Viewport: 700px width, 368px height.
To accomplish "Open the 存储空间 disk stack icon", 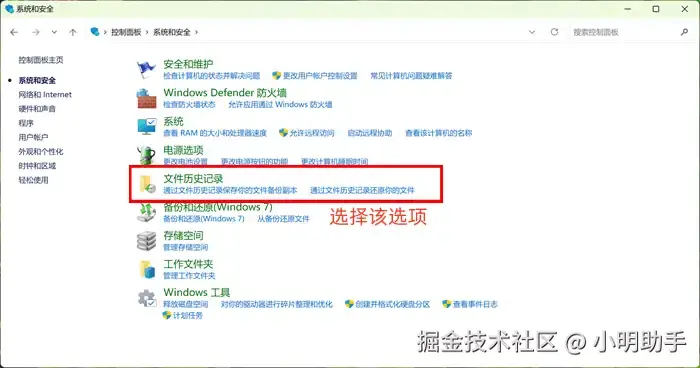I will point(146,241).
